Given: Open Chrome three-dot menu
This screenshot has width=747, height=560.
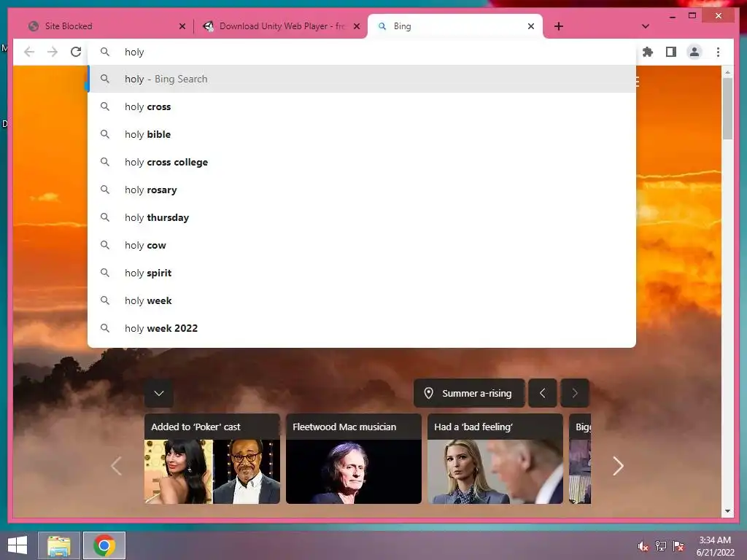Looking at the screenshot, I should [x=718, y=52].
